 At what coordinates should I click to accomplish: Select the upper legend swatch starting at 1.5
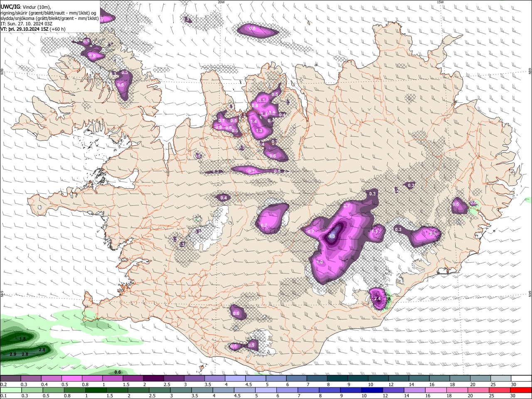[x=133, y=379]
